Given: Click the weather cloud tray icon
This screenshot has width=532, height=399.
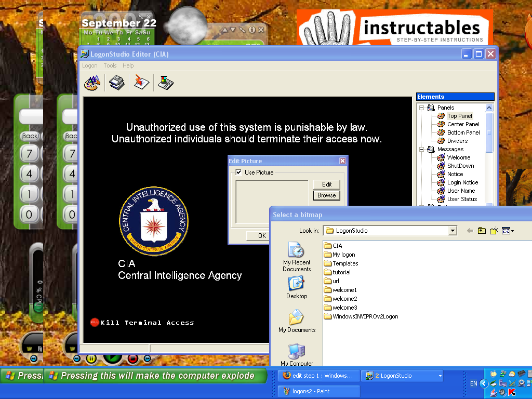Looking at the screenshot, I should click(512, 374).
